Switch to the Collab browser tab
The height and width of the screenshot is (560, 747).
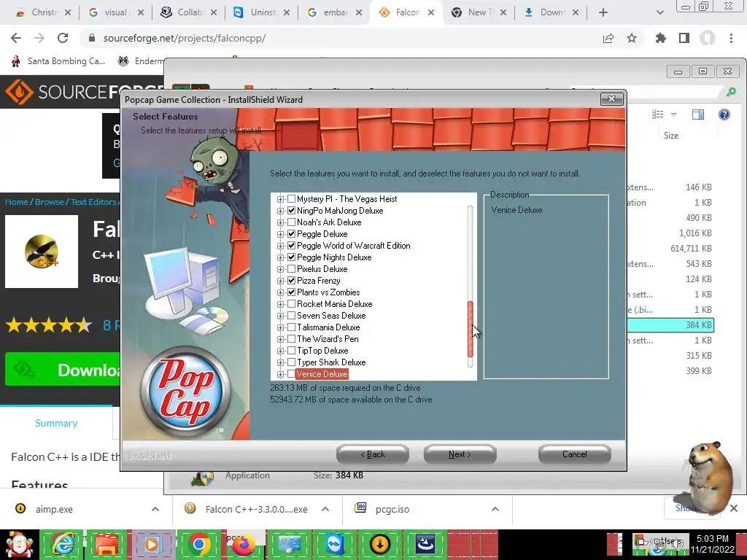click(189, 12)
